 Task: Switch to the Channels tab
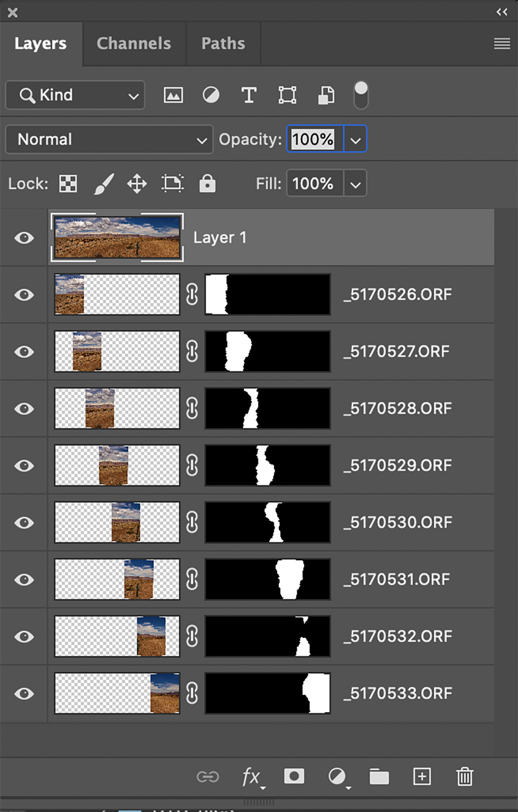pos(134,44)
